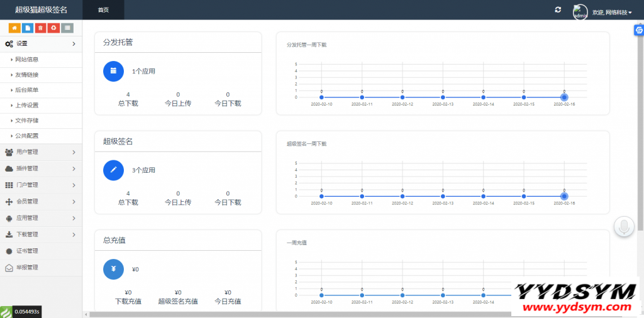Click the refresh icon in top bar
Viewport: 644px width, 318px height.
click(557, 9)
